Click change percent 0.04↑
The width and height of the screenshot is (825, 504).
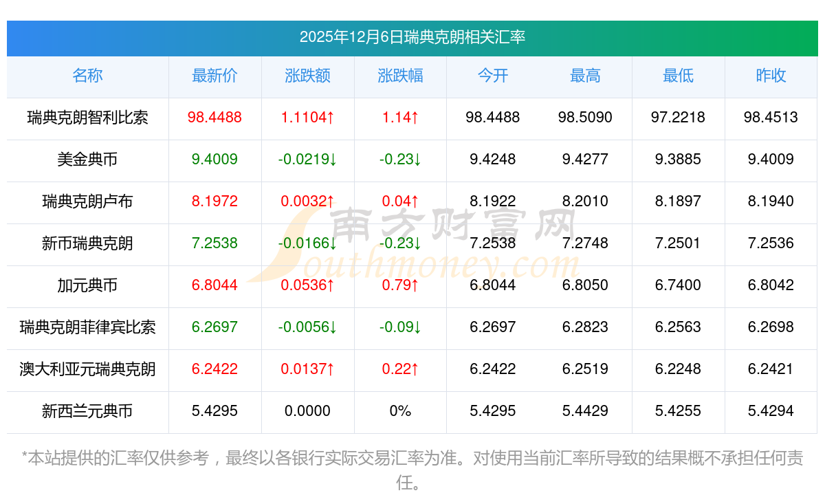pos(400,201)
